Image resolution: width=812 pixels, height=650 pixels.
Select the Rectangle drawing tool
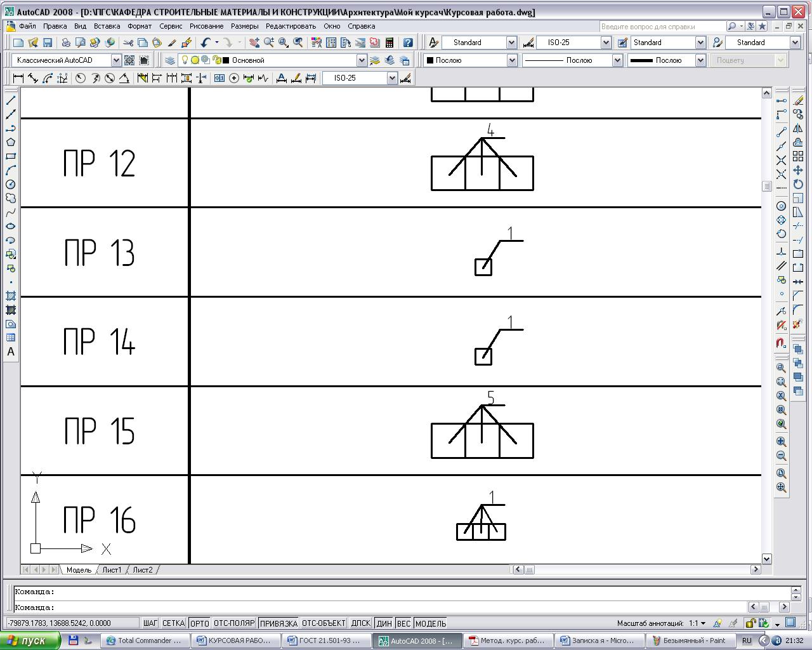[11, 156]
